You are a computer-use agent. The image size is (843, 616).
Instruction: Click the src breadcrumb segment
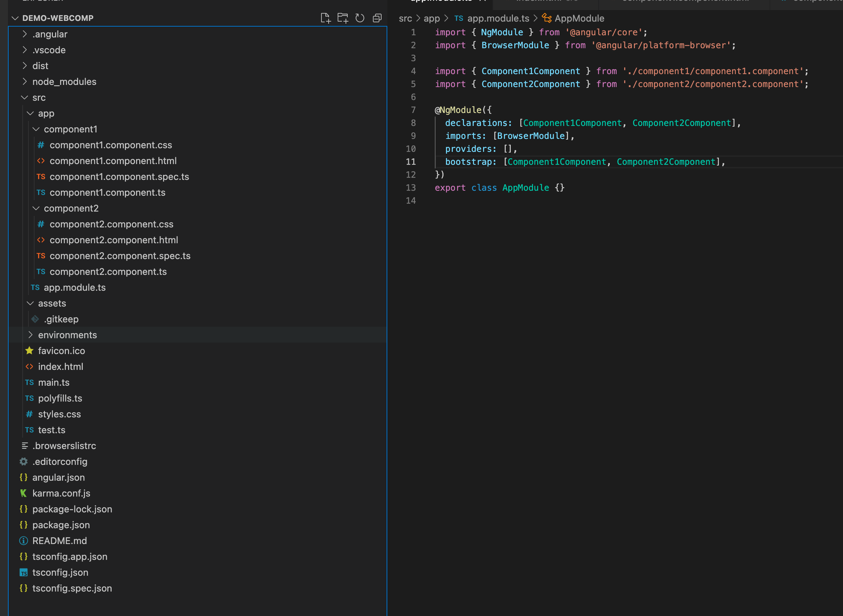click(x=405, y=18)
